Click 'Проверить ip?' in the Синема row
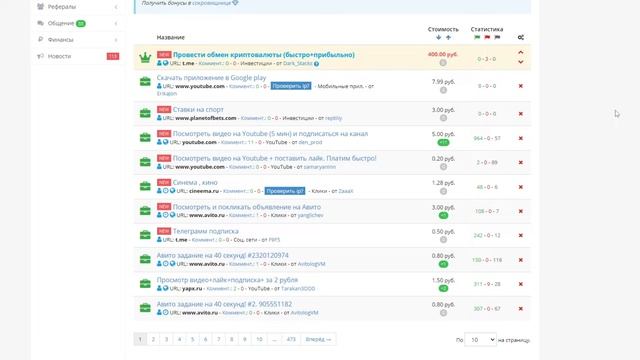The width and height of the screenshot is (640, 360). (x=284, y=191)
